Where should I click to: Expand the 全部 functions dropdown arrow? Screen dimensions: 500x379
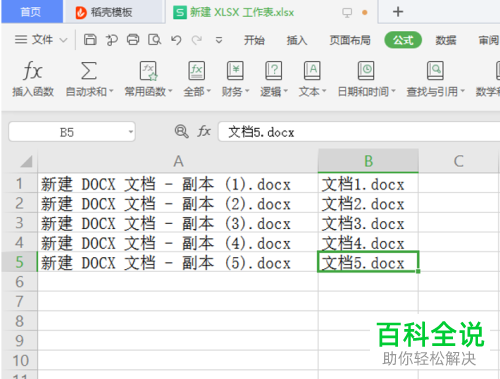coord(209,91)
